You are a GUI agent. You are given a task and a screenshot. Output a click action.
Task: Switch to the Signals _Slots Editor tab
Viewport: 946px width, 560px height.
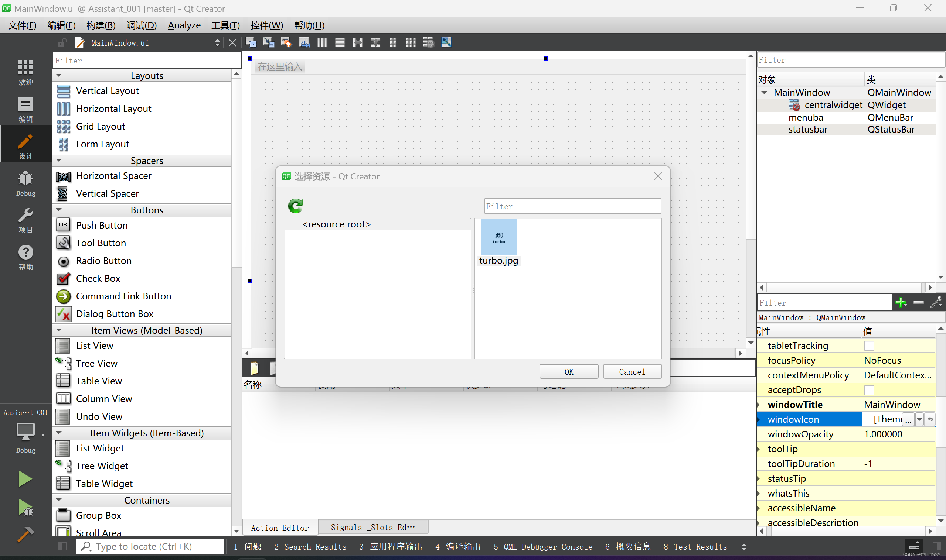(x=373, y=527)
